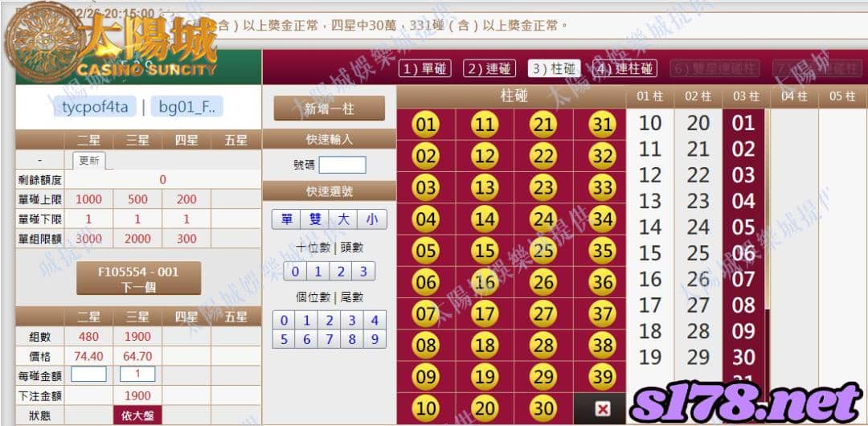Click the 單組限額 value 3000

click(x=88, y=239)
